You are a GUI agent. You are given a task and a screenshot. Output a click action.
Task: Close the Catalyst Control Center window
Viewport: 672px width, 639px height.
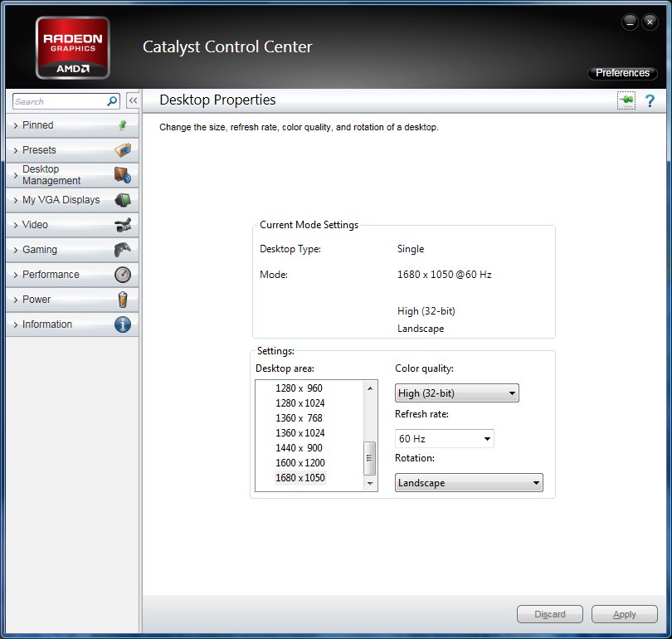(650, 22)
